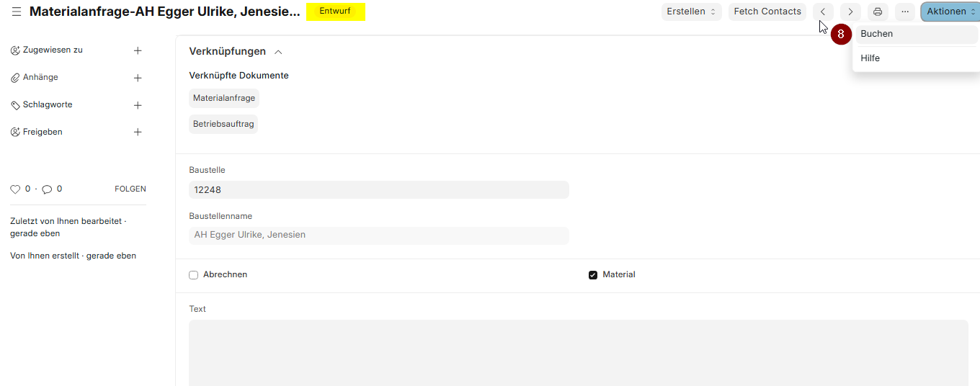Click the print icon in toolbar
Screen dimensions: 980x386
click(x=877, y=12)
